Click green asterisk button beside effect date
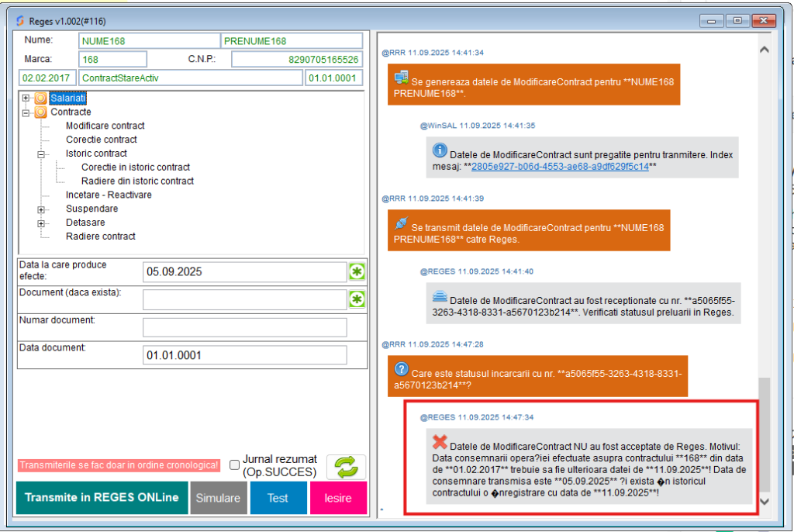 pos(357,271)
